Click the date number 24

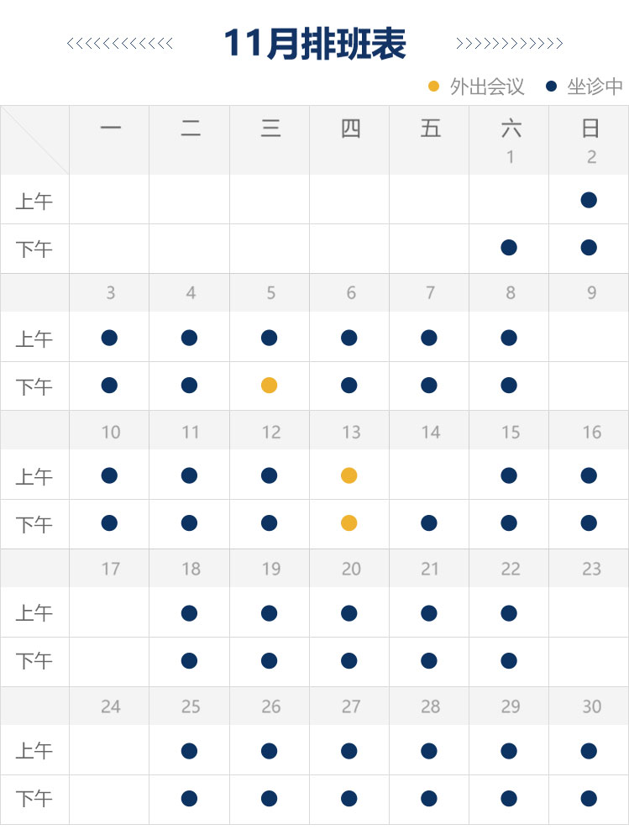coord(111,706)
